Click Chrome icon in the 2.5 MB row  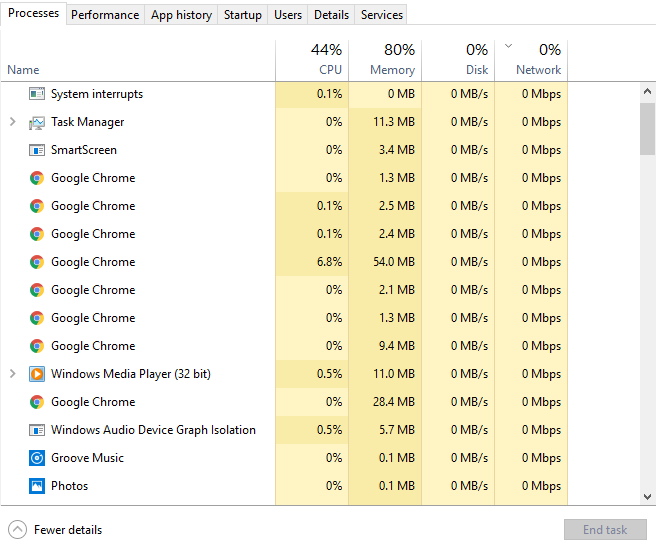coord(37,206)
